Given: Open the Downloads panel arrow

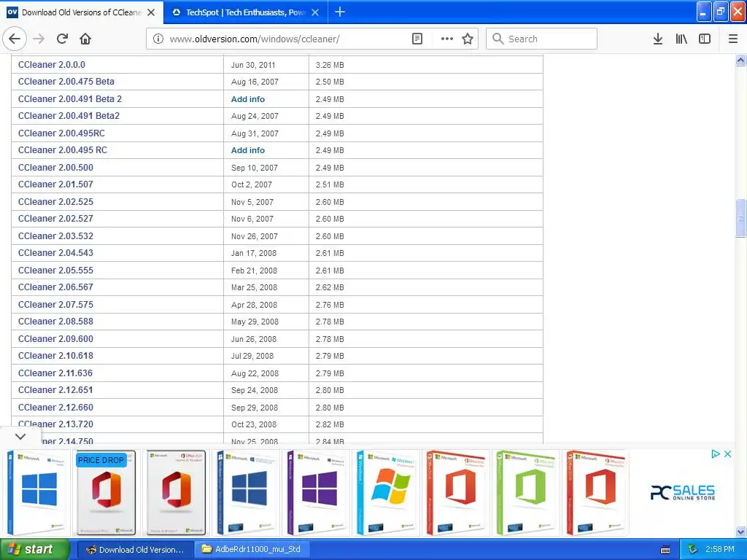Looking at the screenshot, I should (x=658, y=39).
